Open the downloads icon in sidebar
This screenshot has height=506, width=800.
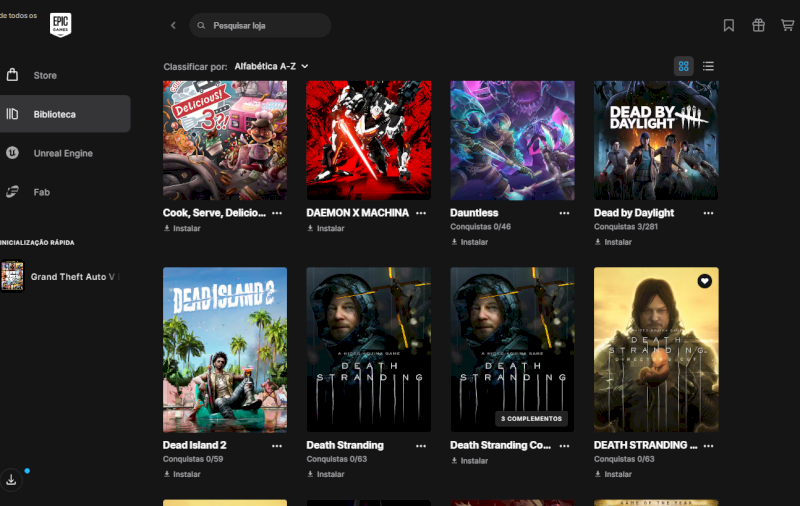click(x=11, y=480)
